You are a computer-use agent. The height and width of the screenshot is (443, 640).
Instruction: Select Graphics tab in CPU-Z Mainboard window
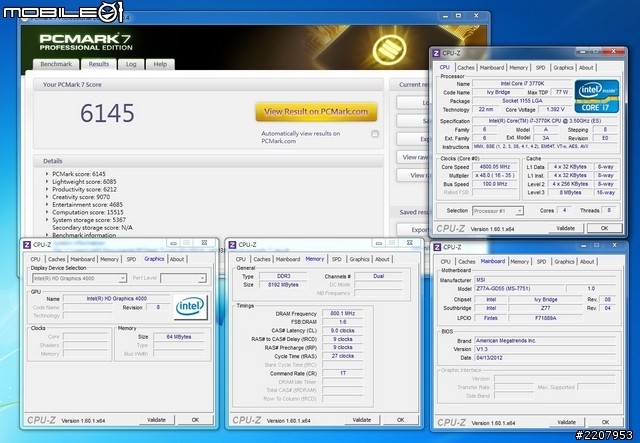[564, 262]
